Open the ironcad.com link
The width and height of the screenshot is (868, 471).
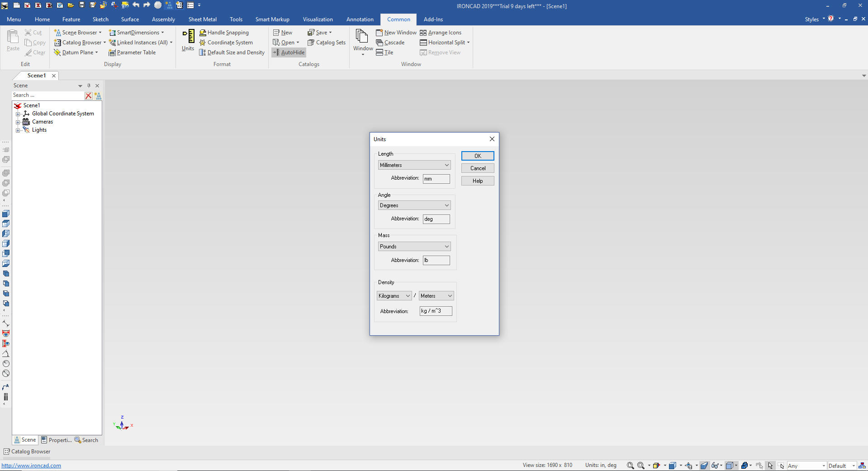click(31, 466)
